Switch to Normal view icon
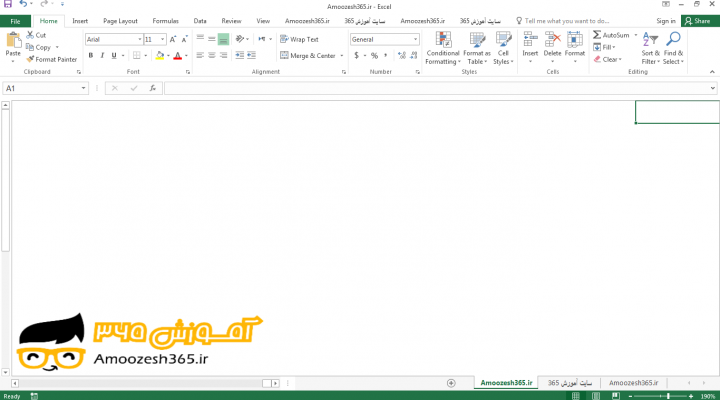 (575, 396)
